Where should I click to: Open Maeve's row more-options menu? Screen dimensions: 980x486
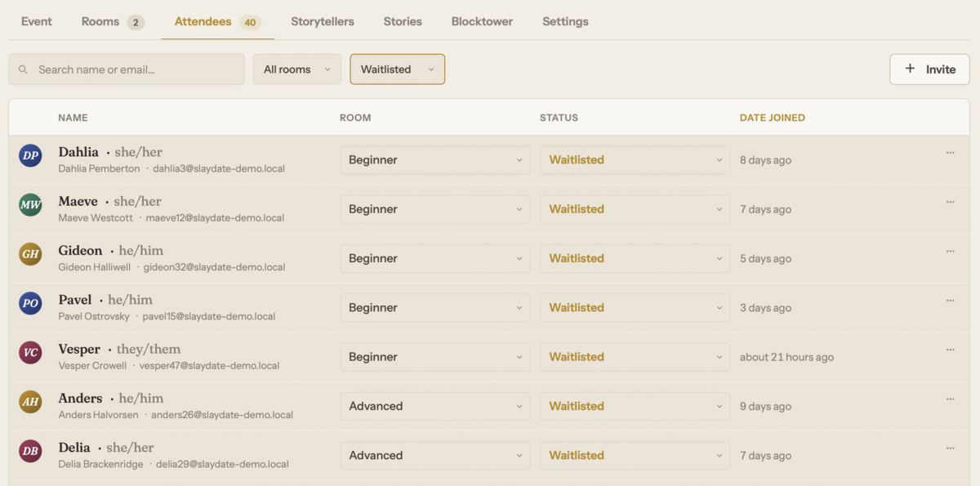click(950, 202)
